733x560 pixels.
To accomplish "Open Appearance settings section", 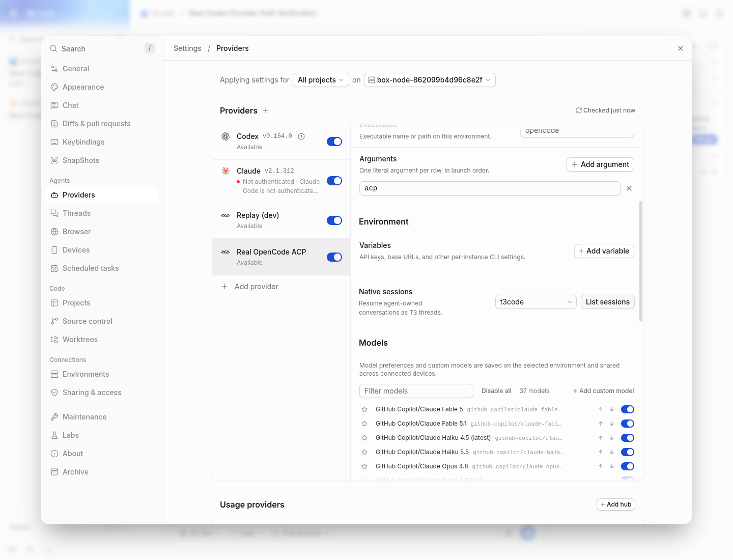I will coord(102,87).
